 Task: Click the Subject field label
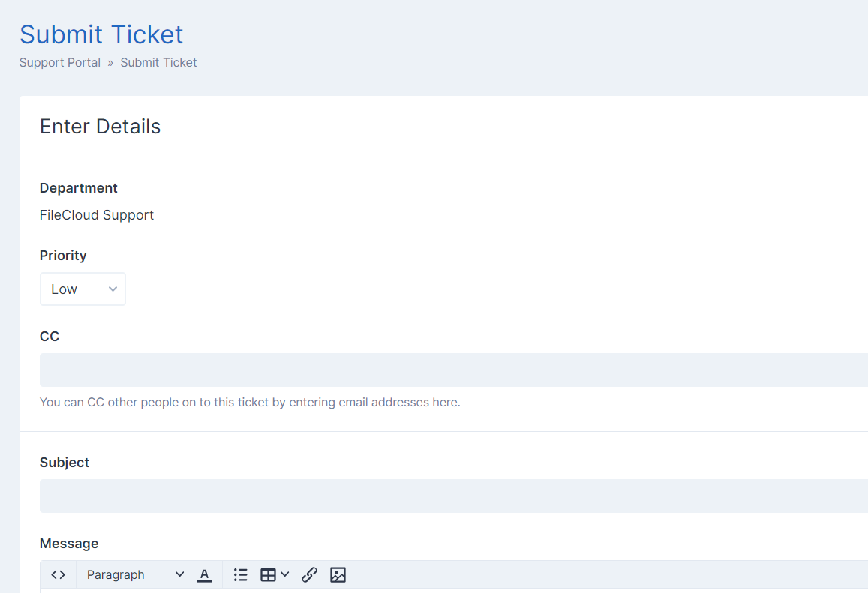click(x=65, y=463)
